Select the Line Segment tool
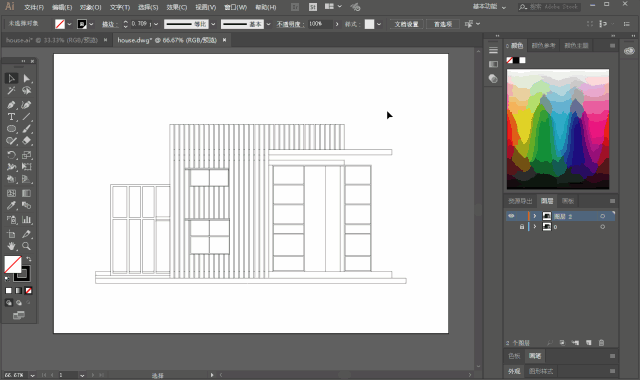This screenshot has height=380, width=640. pos(27,117)
